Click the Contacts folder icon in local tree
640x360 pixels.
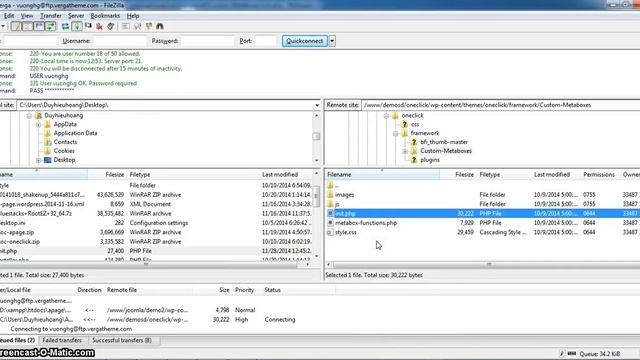point(47,142)
